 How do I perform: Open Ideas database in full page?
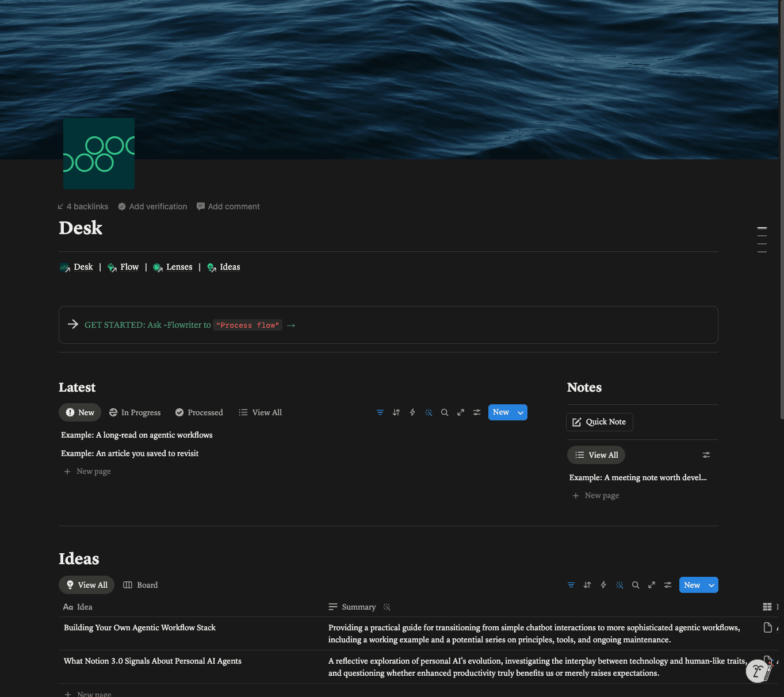tap(652, 585)
